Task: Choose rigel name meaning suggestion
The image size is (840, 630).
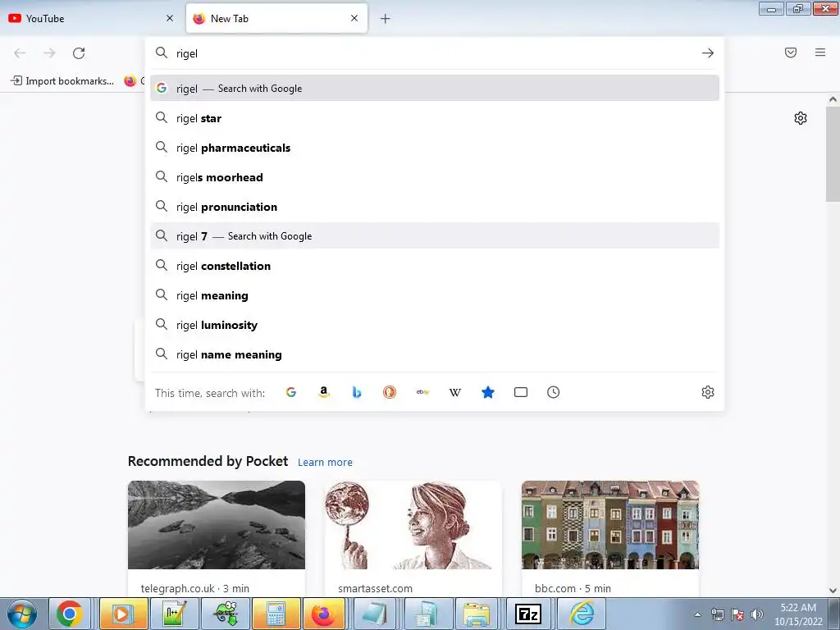Action: point(435,354)
